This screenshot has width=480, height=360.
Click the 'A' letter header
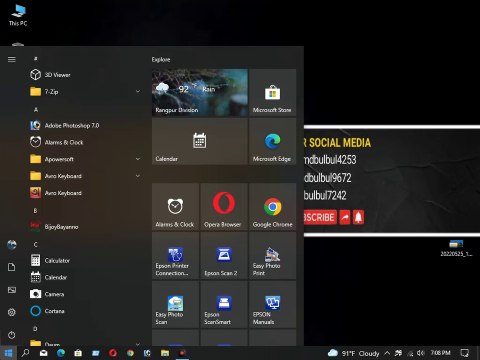(36, 109)
